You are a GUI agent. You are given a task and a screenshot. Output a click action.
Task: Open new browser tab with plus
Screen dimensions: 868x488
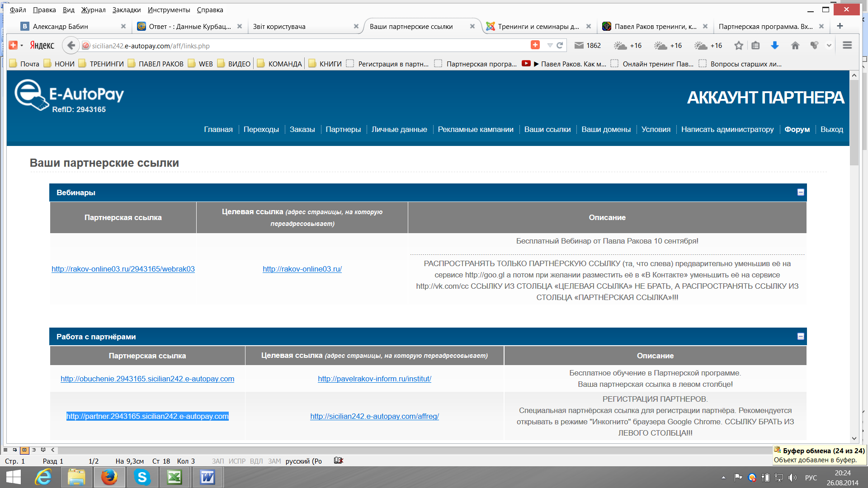click(x=840, y=26)
